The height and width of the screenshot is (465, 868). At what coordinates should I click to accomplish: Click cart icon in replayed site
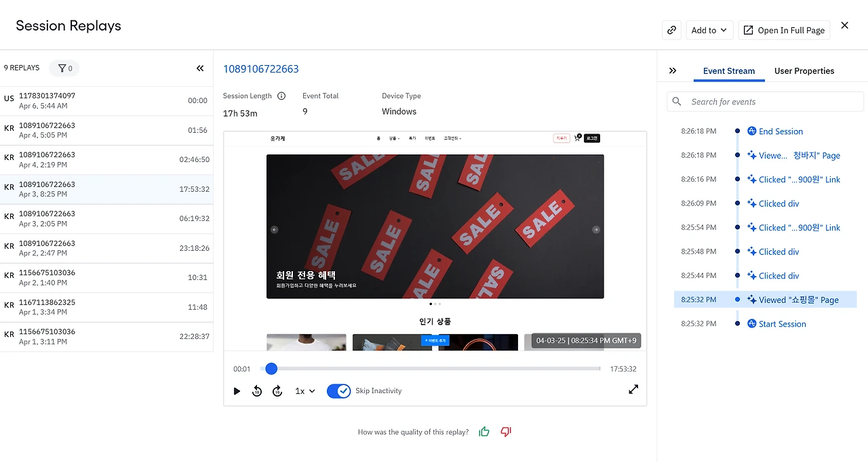pyautogui.click(x=577, y=138)
